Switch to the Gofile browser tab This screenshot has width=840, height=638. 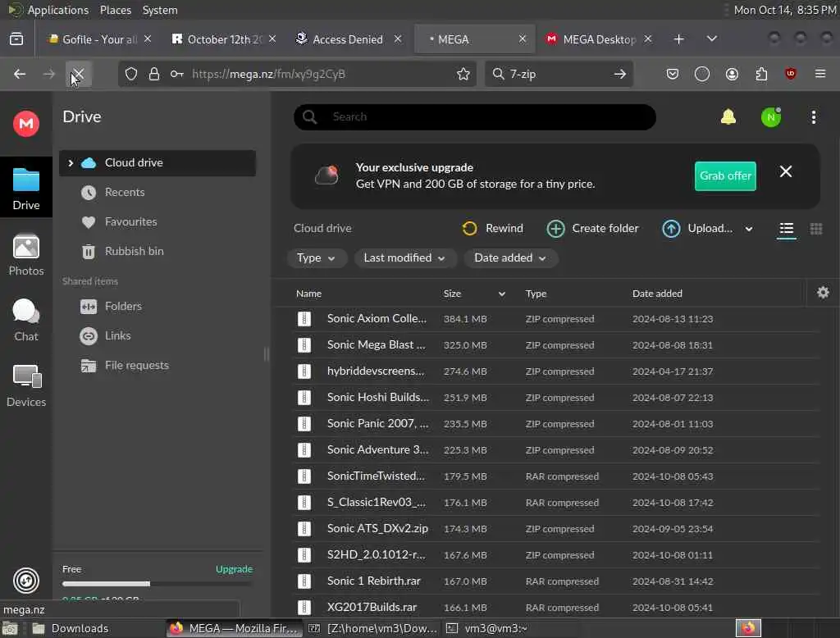click(98, 39)
